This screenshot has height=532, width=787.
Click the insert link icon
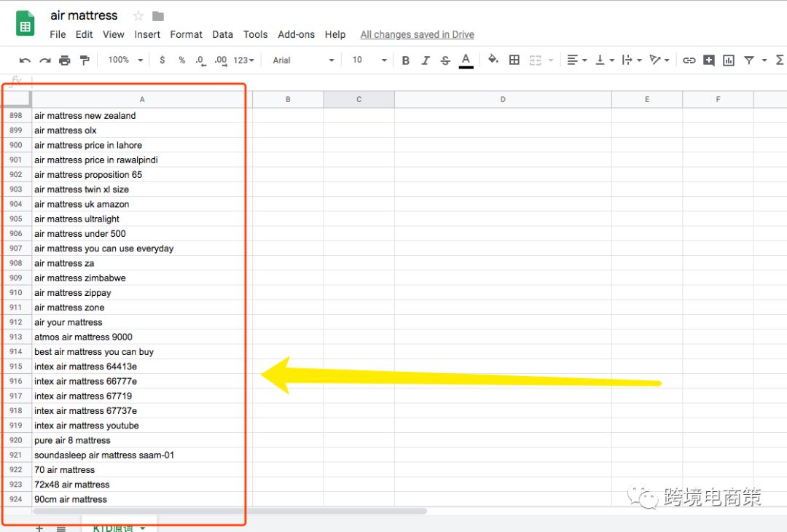point(689,60)
